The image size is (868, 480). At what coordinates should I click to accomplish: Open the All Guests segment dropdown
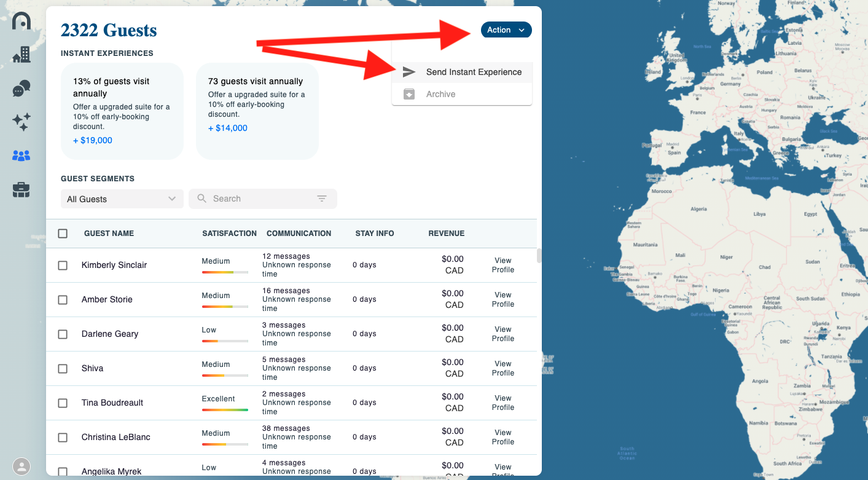pyautogui.click(x=122, y=199)
